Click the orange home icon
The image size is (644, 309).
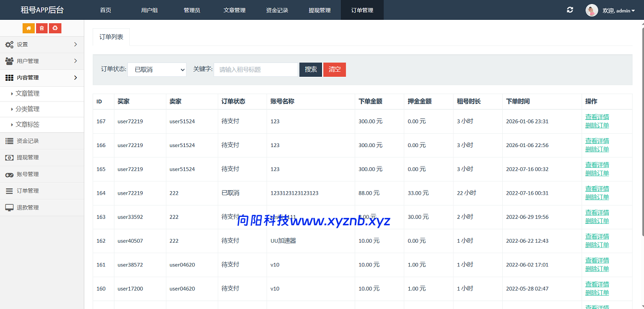(28, 28)
